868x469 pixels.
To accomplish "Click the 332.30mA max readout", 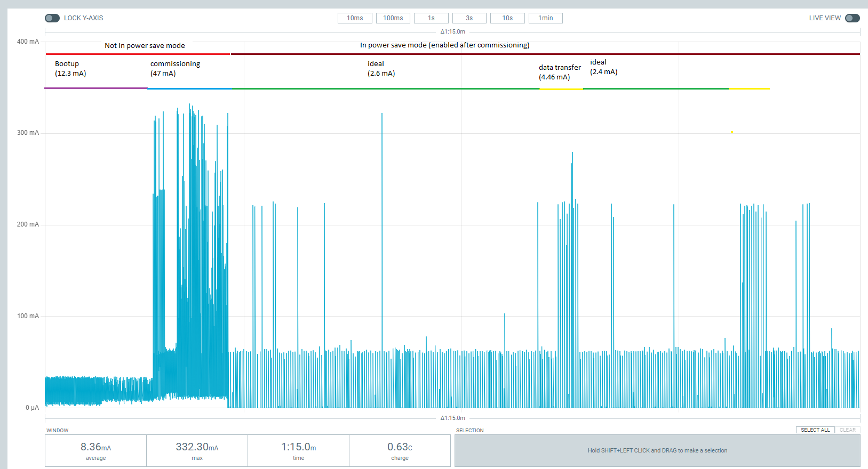I will pyautogui.click(x=197, y=451).
